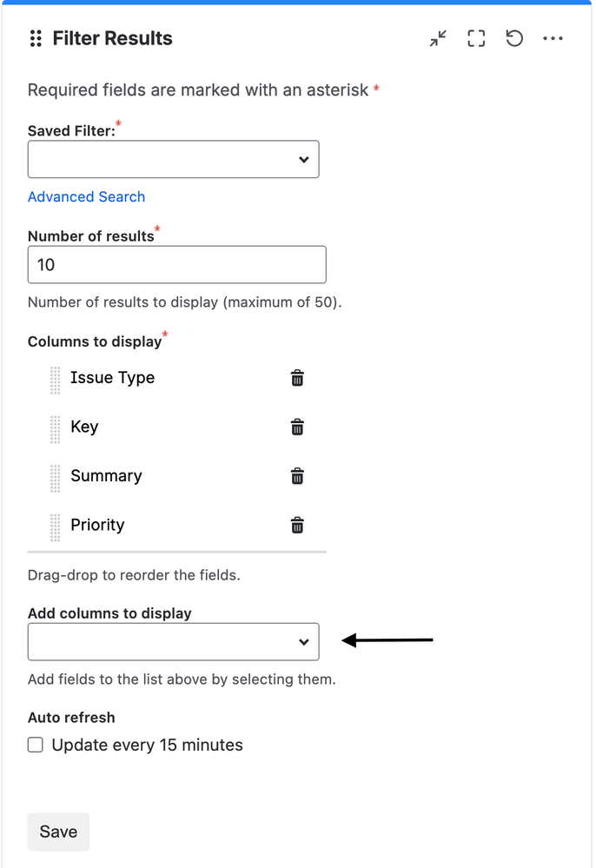Click the minimize gadget icon

click(x=438, y=38)
